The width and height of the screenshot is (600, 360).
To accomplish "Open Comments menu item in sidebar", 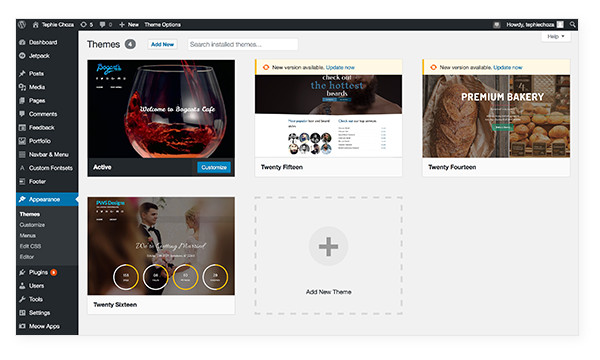I will click(43, 114).
